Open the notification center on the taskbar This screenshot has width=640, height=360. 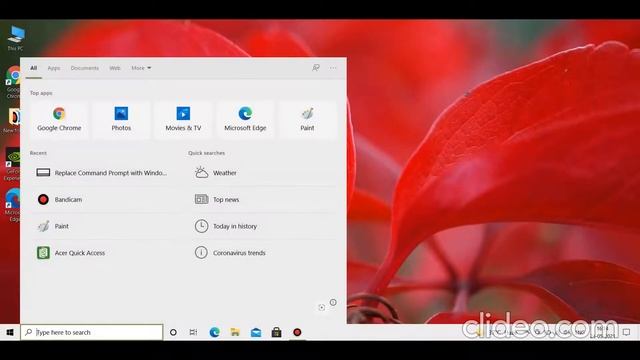pos(627,332)
